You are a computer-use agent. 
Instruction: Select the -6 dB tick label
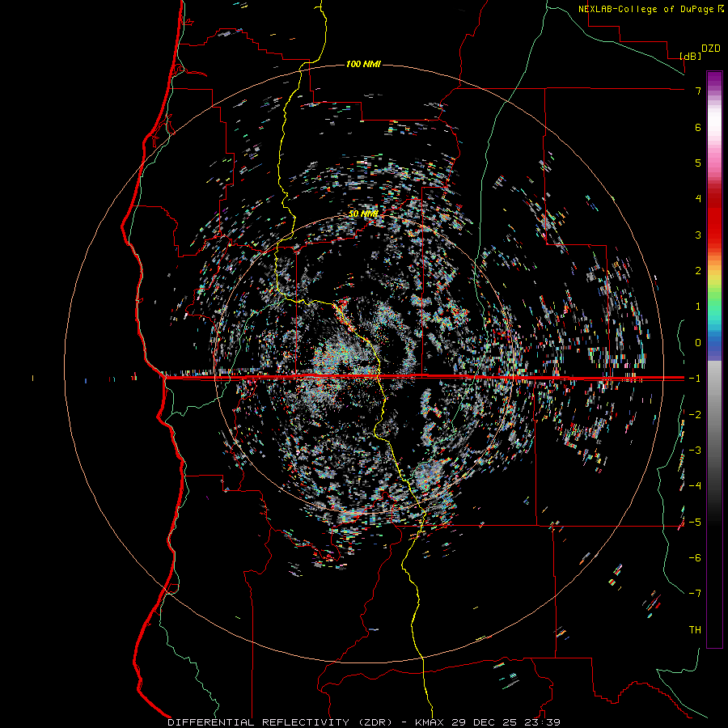coord(695,558)
